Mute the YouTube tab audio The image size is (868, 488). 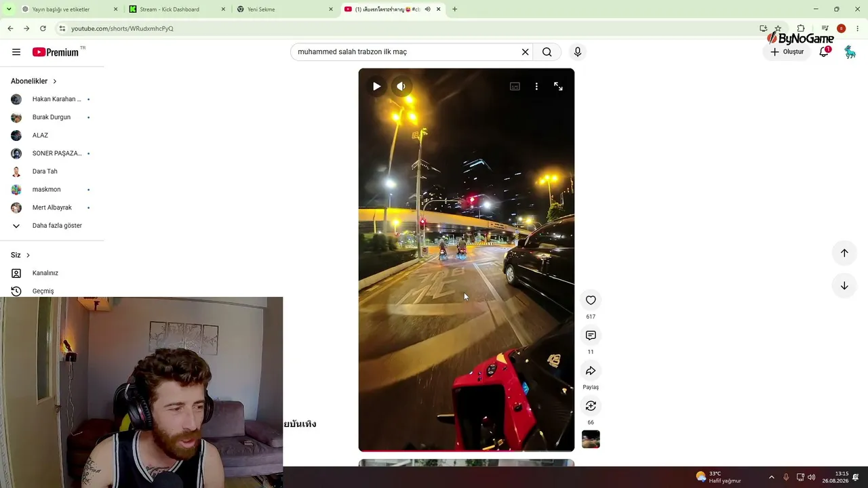[x=427, y=9]
